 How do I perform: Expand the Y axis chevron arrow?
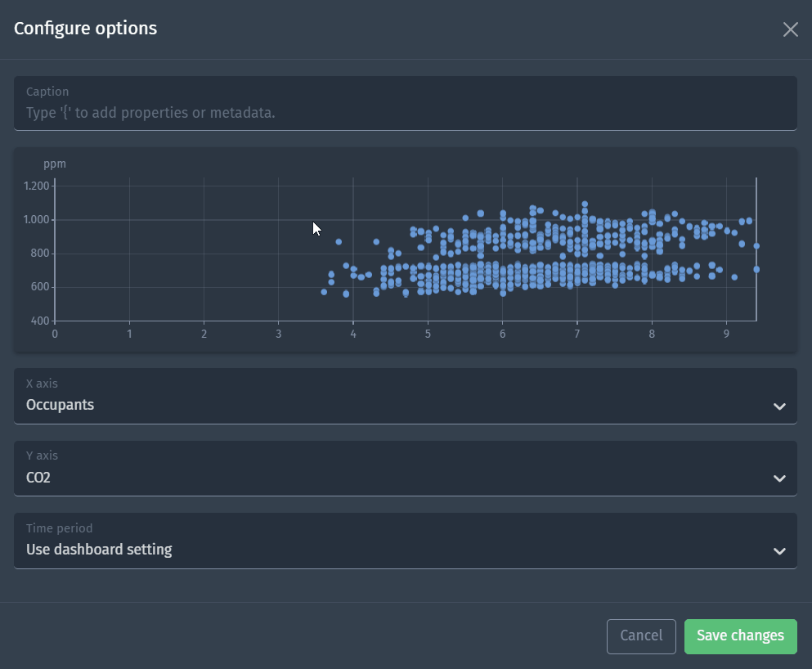click(779, 478)
